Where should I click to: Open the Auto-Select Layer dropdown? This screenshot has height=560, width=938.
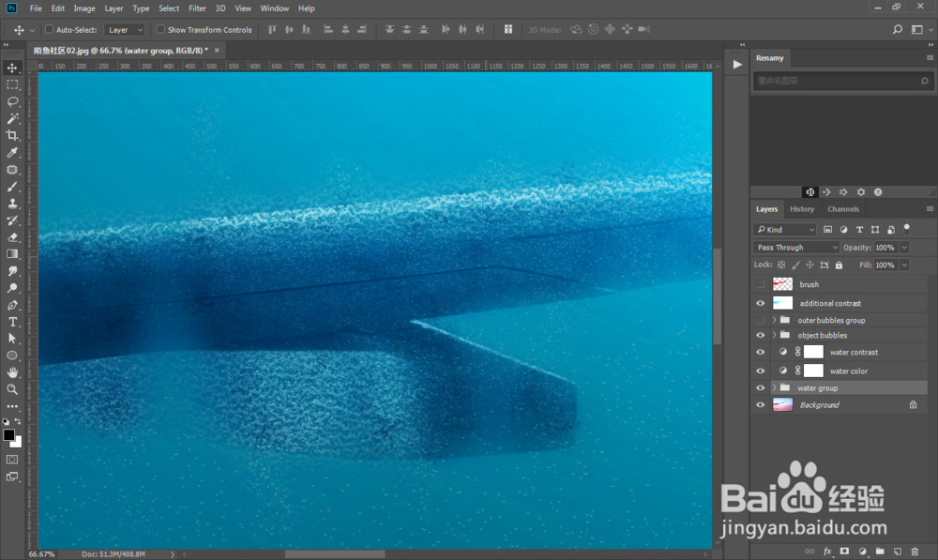pos(125,29)
